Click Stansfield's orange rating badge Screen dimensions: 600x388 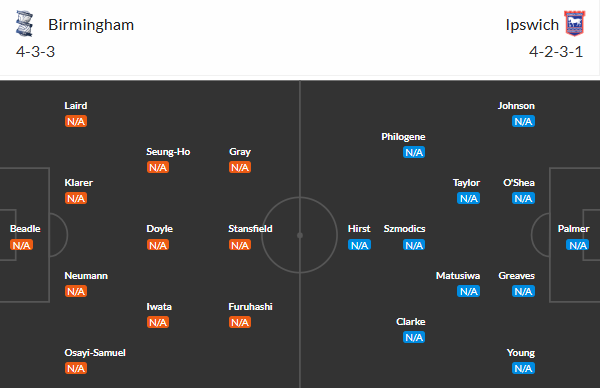click(x=240, y=245)
